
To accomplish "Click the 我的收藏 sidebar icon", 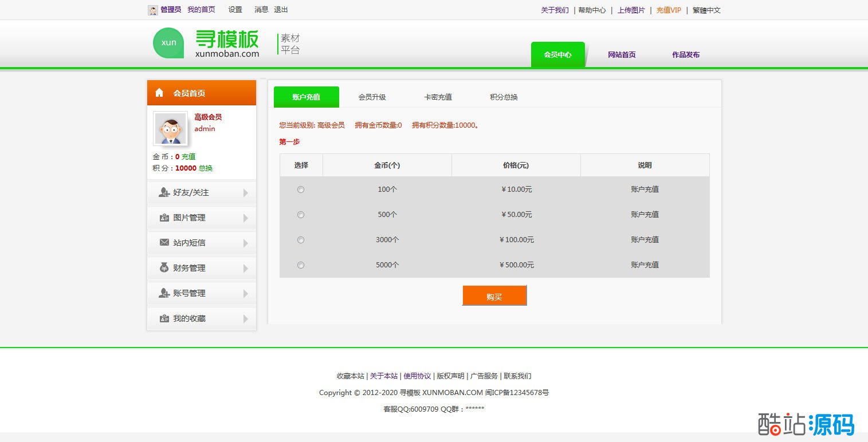I will coord(164,318).
